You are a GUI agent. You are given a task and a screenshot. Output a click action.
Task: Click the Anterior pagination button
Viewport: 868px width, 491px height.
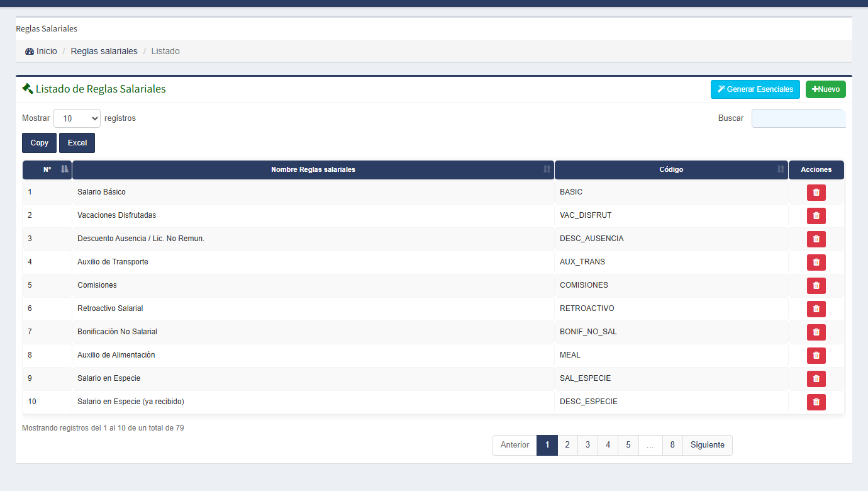coord(515,445)
